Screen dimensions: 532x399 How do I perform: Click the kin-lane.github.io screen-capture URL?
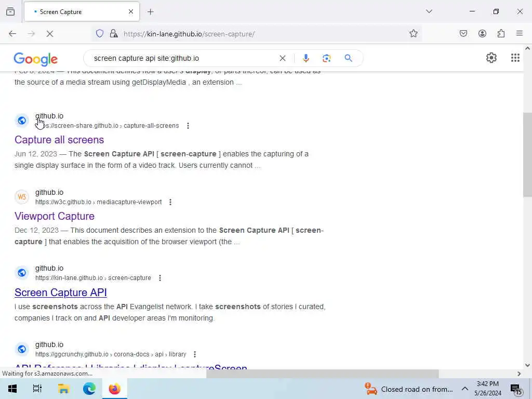point(93,278)
